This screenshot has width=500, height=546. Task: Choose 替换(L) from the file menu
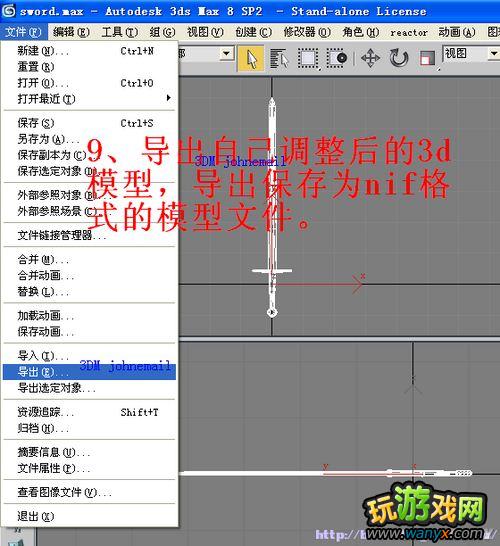tap(89, 291)
